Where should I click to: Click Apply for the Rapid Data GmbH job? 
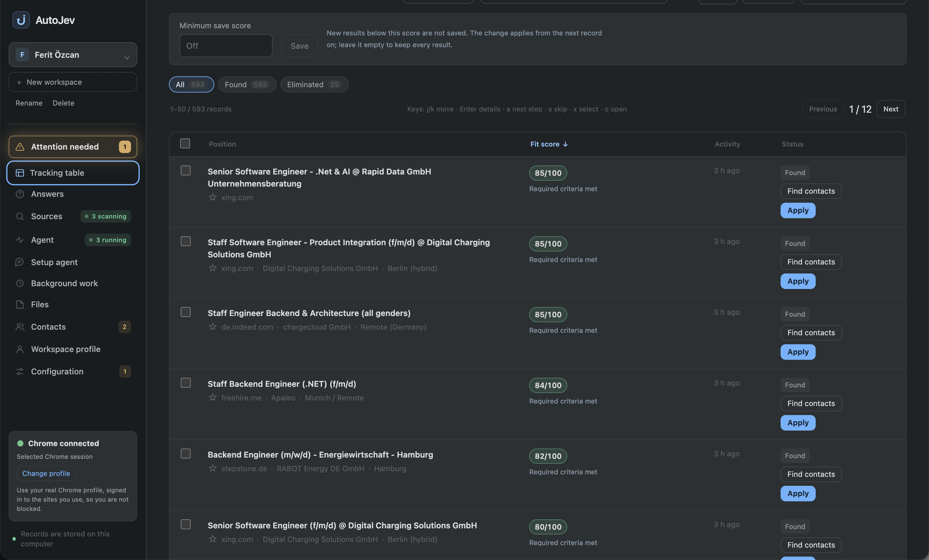[x=798, y=210]
